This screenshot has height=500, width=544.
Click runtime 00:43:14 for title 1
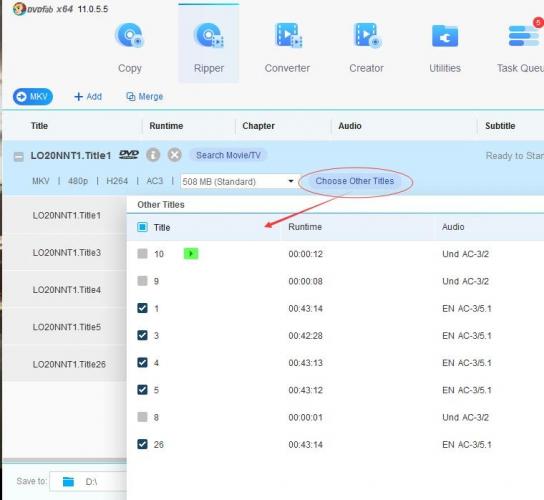(305, 308)
